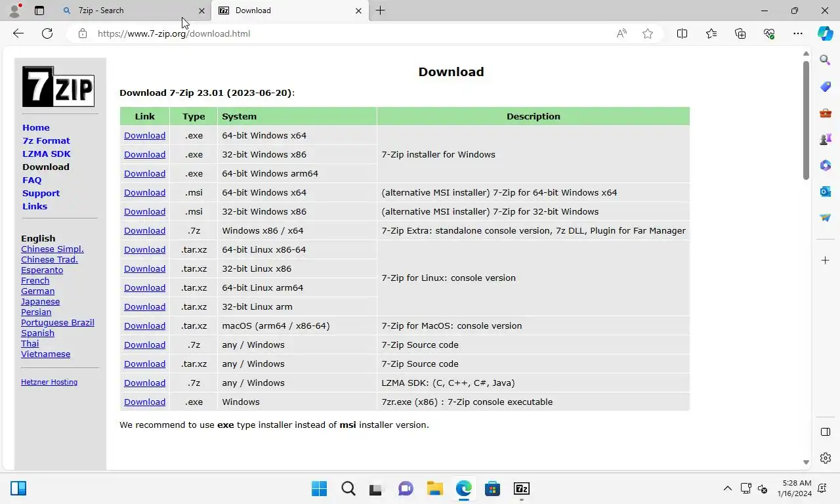Click the page vertical scrollbar thumb
This screenshot has width=840, height=504.
point(806,119)
